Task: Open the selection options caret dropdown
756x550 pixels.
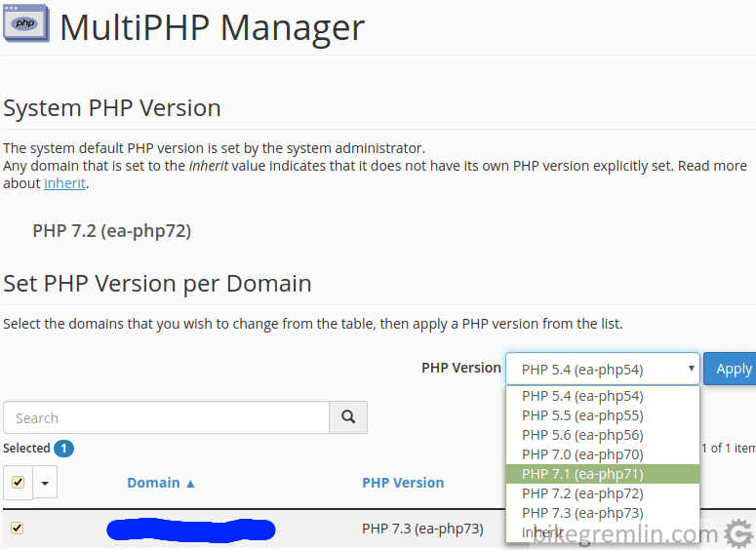Action: point(45,482)
